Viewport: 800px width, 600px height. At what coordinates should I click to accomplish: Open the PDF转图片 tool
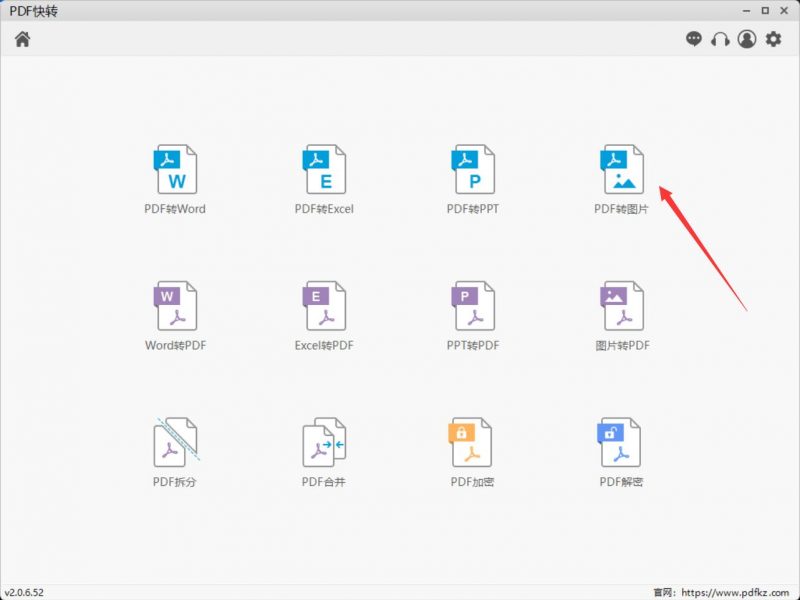621,170
